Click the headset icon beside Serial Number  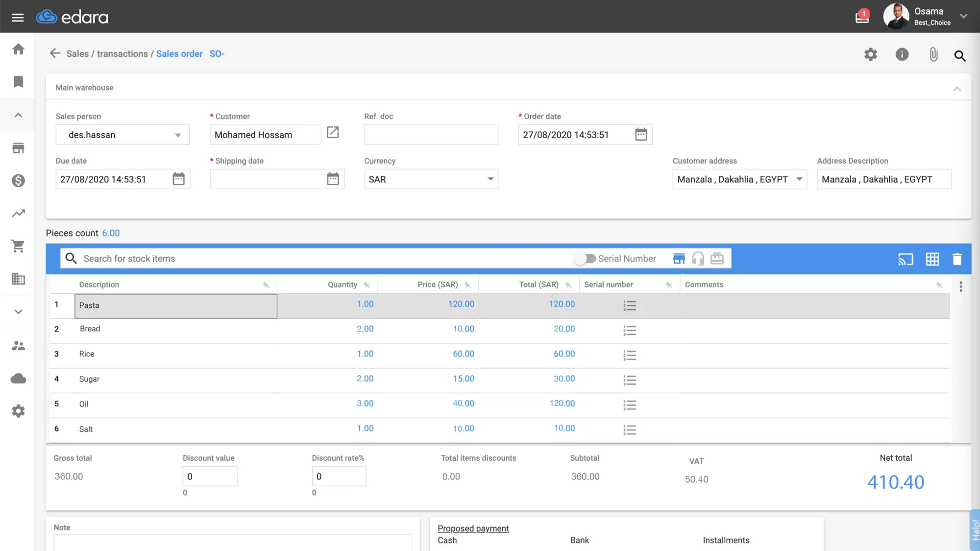coord(698,258)
